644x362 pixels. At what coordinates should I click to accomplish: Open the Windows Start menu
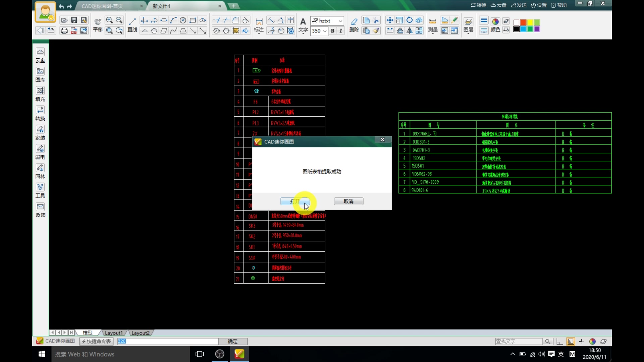(42, 354)
